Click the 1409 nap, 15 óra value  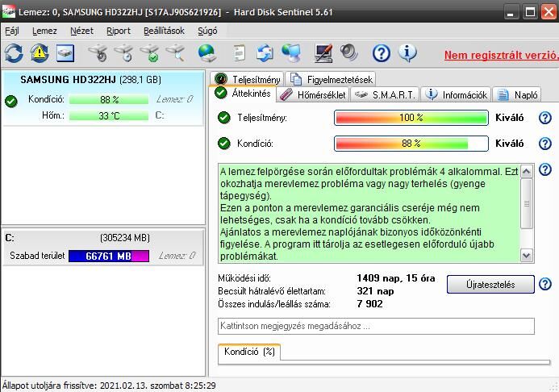[396, 278]
